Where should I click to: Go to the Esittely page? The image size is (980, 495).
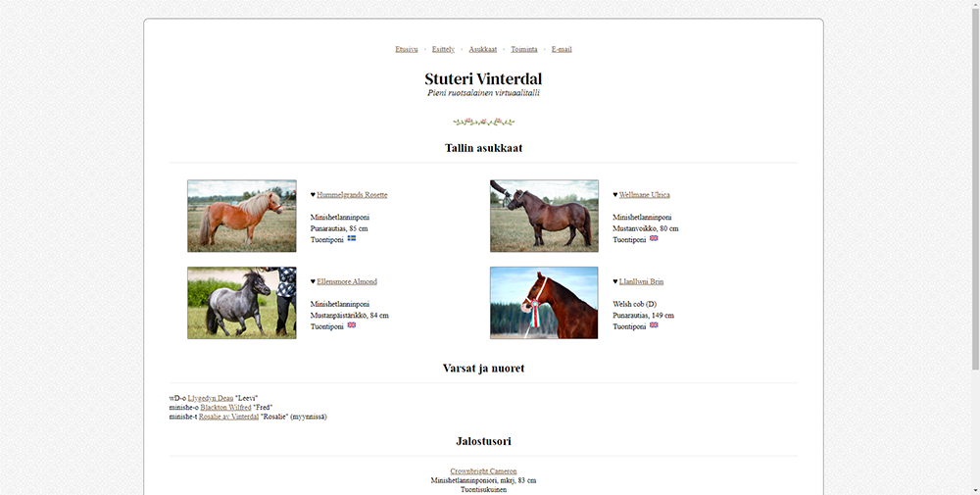(x=443, y=49)
